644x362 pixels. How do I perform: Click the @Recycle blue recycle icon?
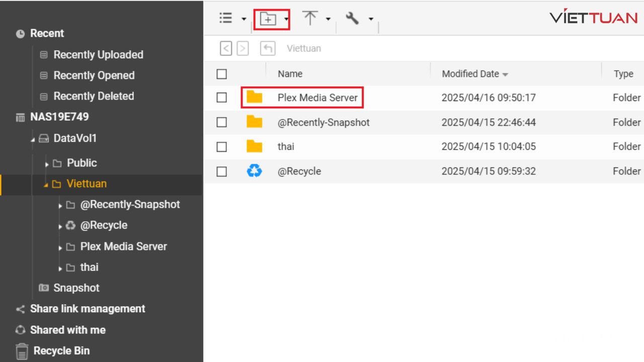[255, 171]
